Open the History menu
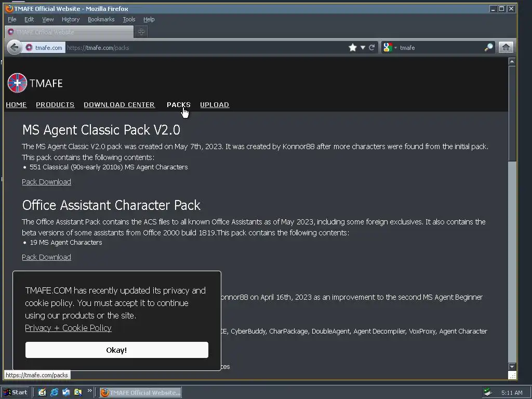 (71, 19)
